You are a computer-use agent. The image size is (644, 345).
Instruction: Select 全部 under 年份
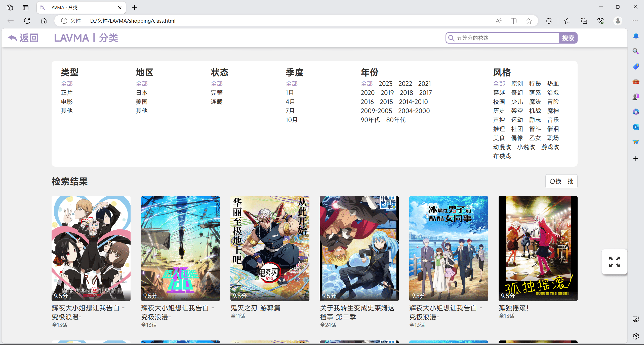click(x=367, y=84)
